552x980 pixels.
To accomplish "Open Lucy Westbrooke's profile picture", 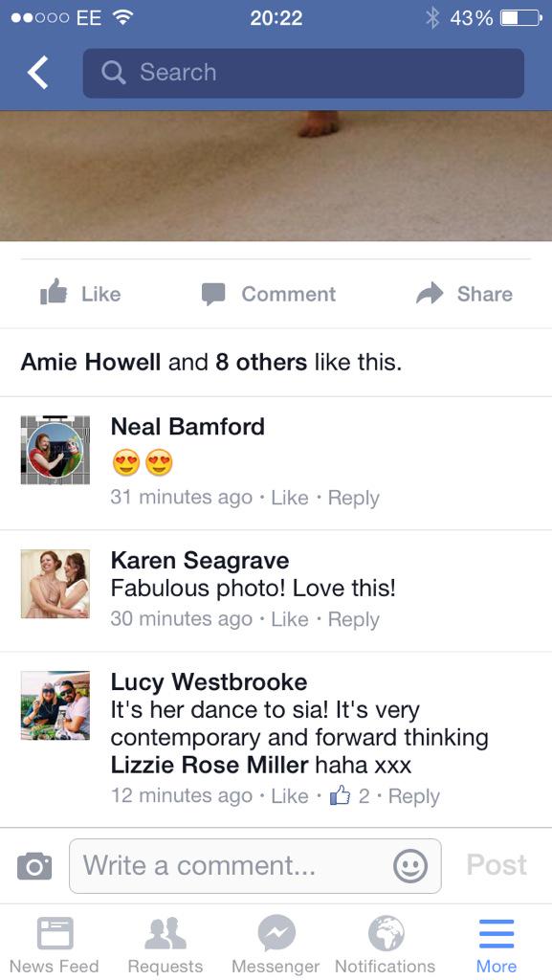I will 55,705.
